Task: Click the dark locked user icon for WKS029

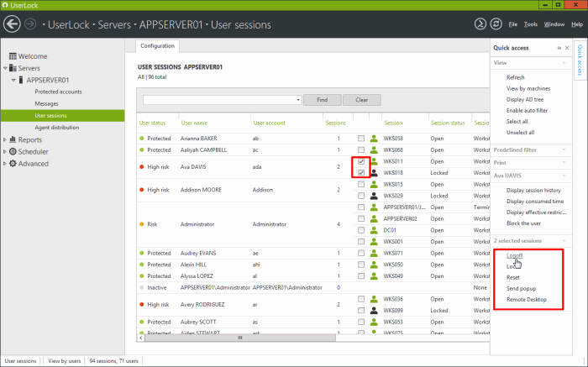Action: (374, 196)
